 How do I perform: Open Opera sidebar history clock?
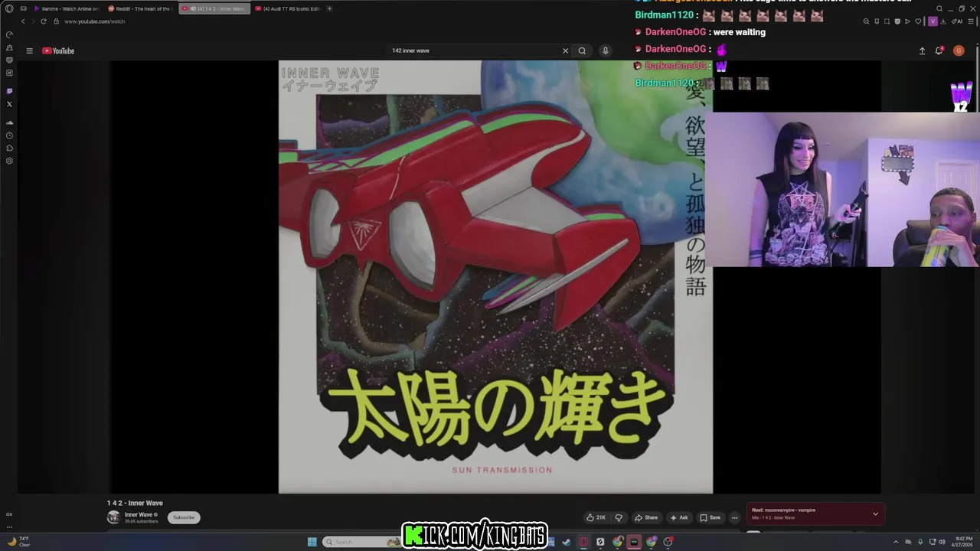coord(9,135)
